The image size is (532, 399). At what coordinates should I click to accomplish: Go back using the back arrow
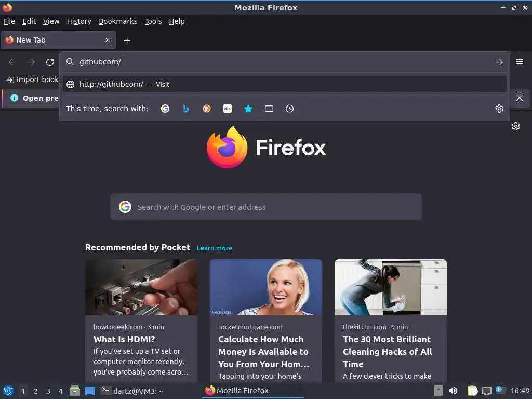tap(12, 62)
